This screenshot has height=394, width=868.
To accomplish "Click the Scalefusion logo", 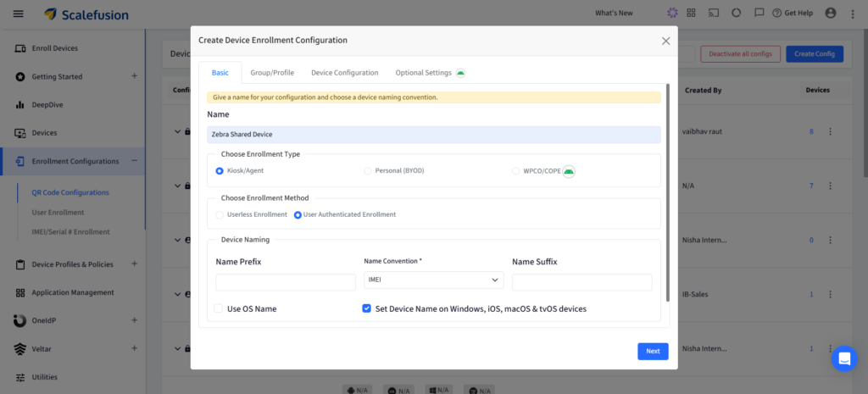I will [x=86, y=14].
